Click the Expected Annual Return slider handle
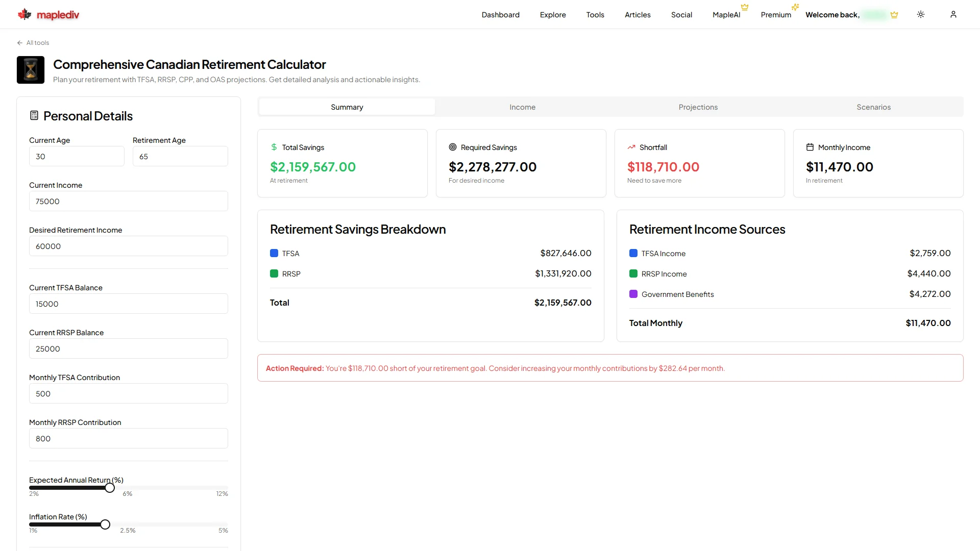The width and height of the screenshot is (980, 551). pos(110,488)
